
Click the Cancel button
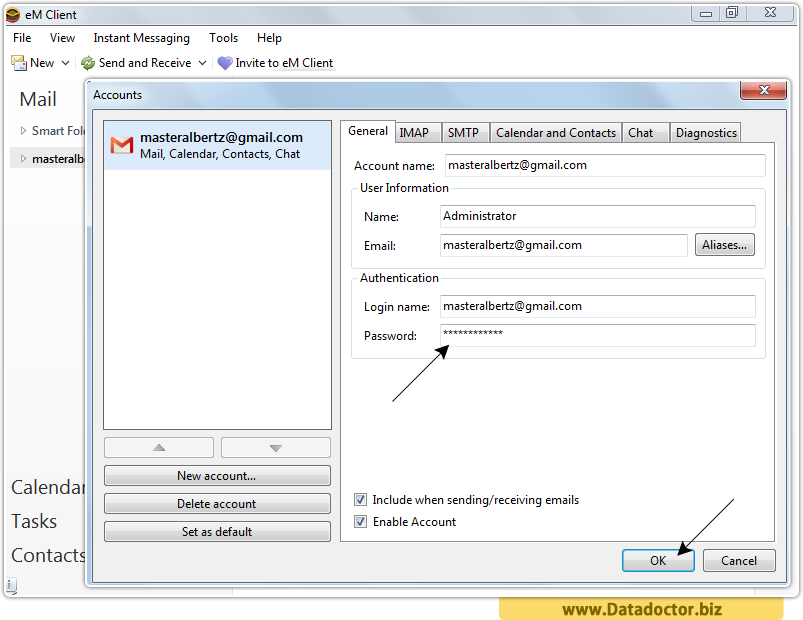tap(739, 561)
